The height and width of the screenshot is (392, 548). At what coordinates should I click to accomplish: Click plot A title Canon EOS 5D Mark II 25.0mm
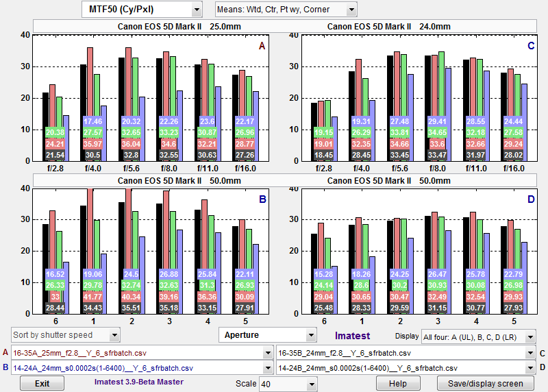coord(179,27)
